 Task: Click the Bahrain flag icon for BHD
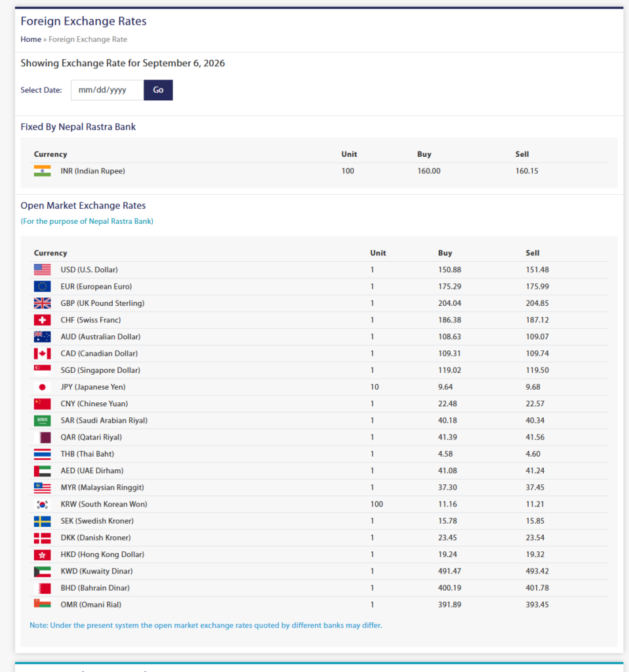[x=43, y=588]
